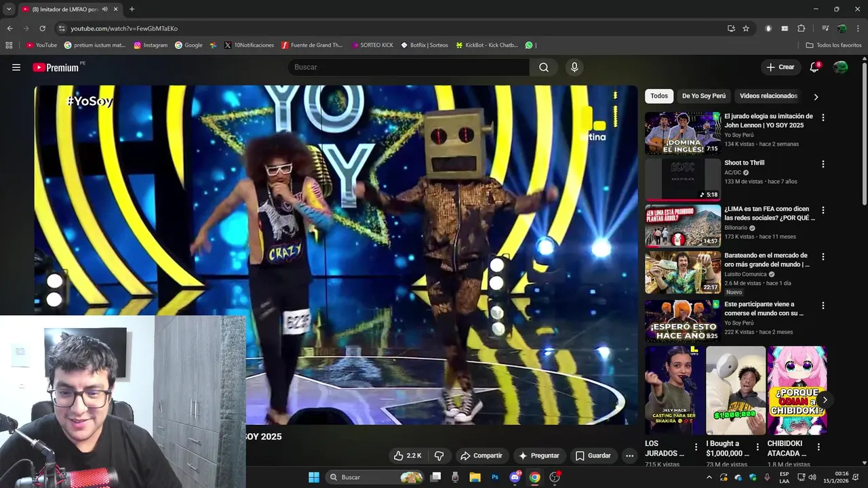Open the KickBot bookmark
Screen dimensions: 868x488
coord(487,45)
